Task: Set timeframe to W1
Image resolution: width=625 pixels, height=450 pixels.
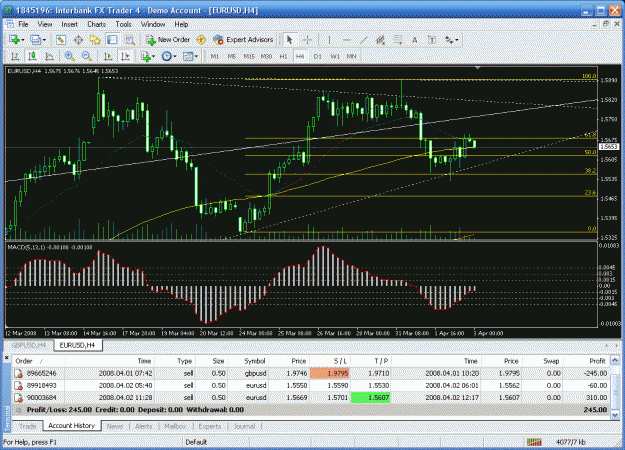Action: [335, 57]
